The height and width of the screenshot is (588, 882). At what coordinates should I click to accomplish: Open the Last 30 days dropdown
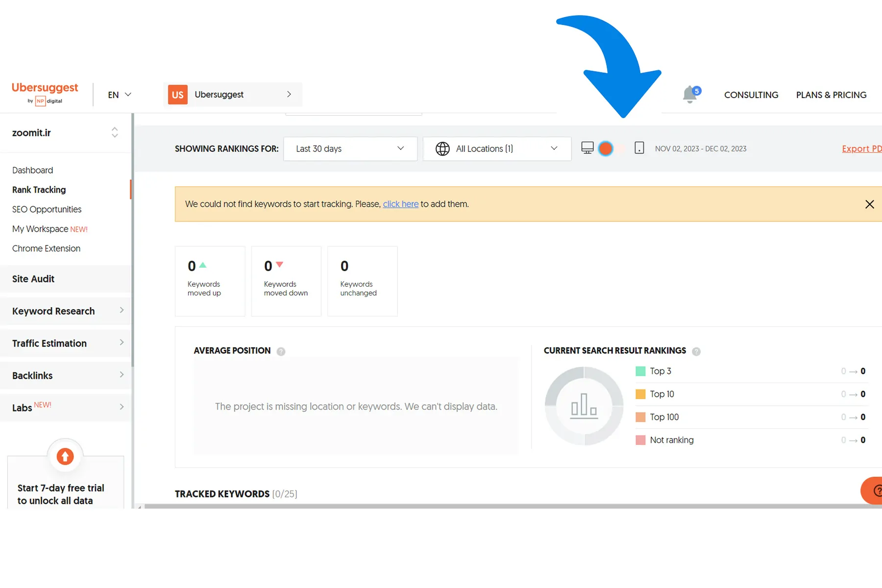(350, 148)
